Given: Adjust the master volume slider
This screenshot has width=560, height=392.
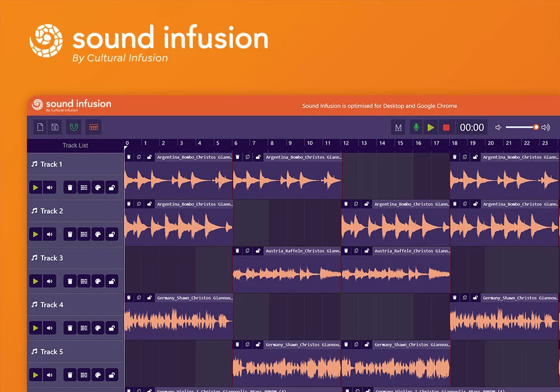Looking at the screenshot, I should (522, 127).
